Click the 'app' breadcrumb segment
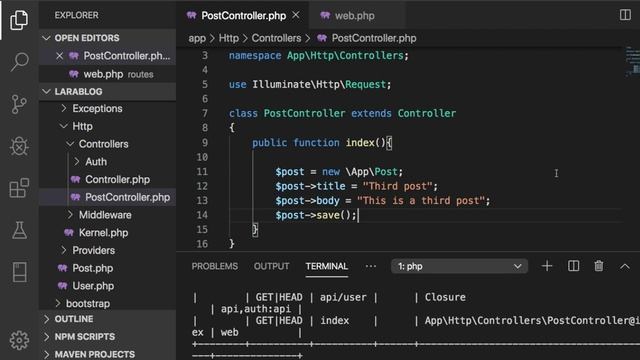The image size is (640, 360). pyautogui.click(x=197, y=38)
